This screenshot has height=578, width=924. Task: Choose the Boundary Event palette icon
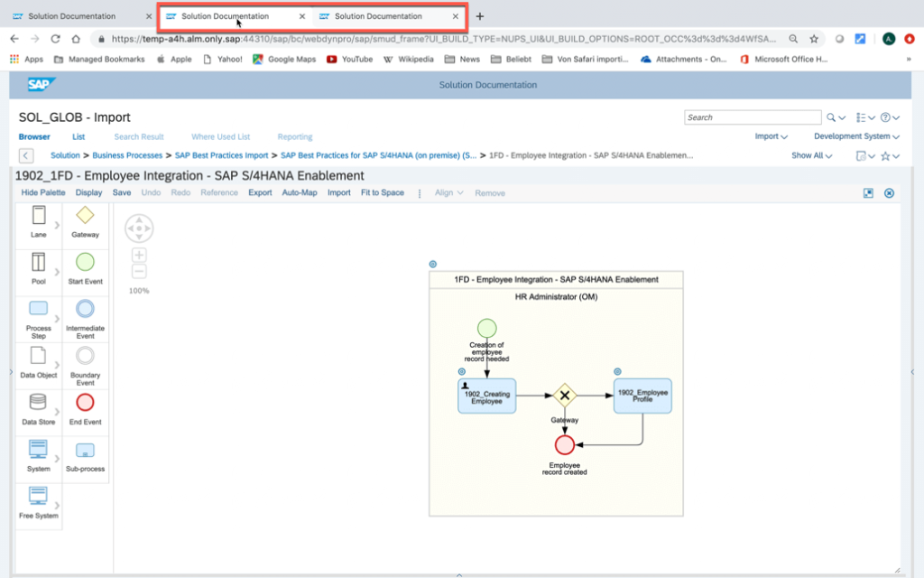click(85, 356)
